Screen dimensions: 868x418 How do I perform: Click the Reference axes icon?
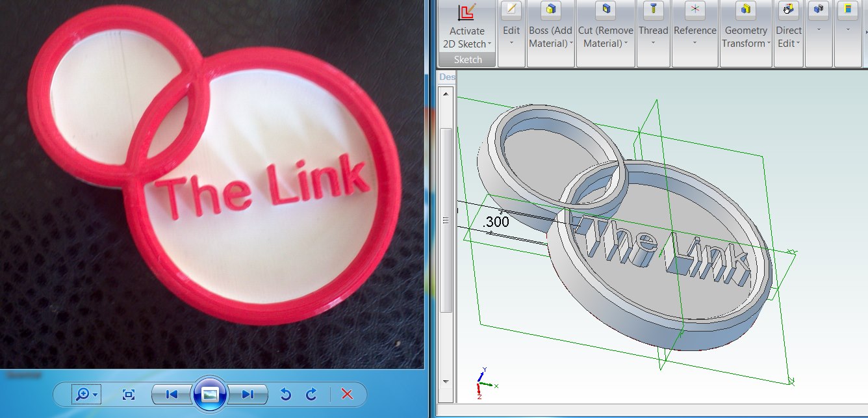pyautogui.click(x=695, y=9)
